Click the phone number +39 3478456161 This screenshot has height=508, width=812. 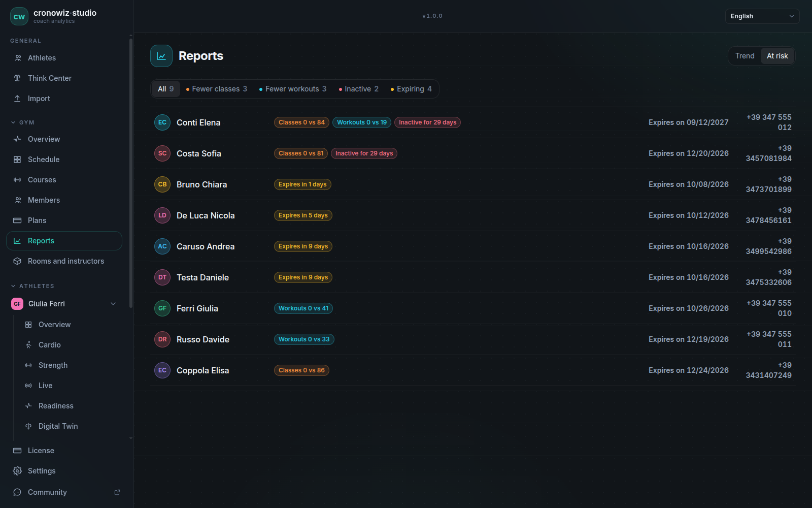[768, 215]
